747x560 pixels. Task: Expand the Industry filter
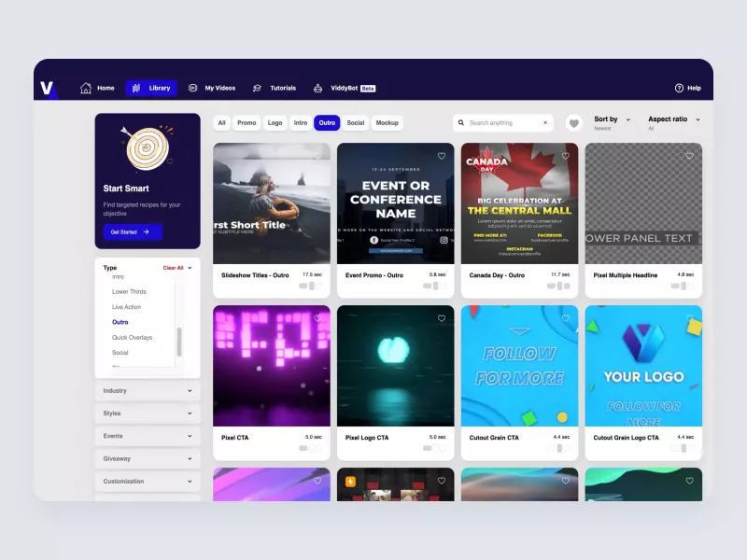point(148,390)
